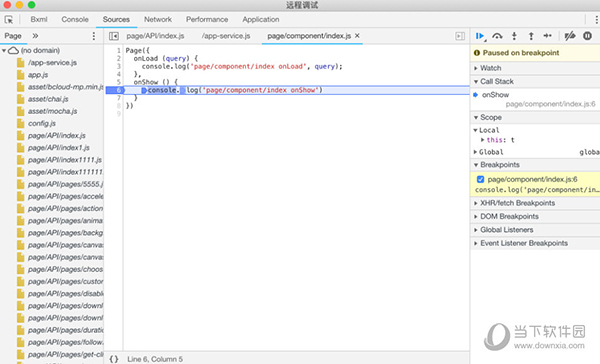Click the file icon beside app.js
Screen dimensions: 600x364
coord(20,75)
